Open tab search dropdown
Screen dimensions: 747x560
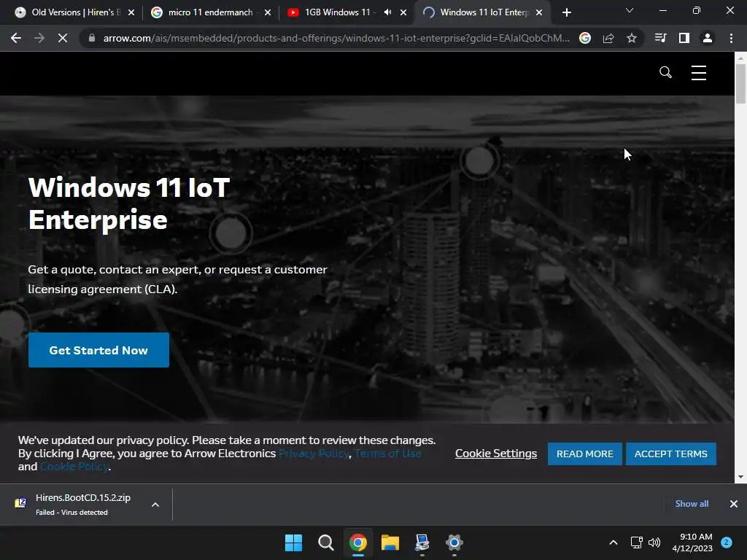pyautogui.click(x=630, y=10)
